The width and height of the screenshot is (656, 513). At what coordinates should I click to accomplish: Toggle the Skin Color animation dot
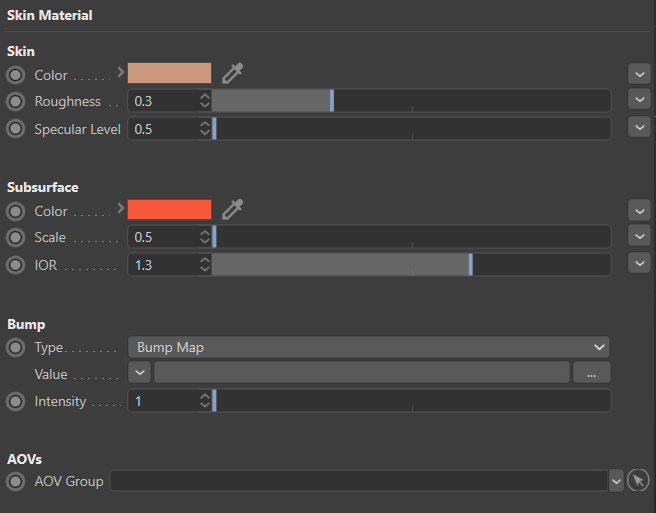15,75
